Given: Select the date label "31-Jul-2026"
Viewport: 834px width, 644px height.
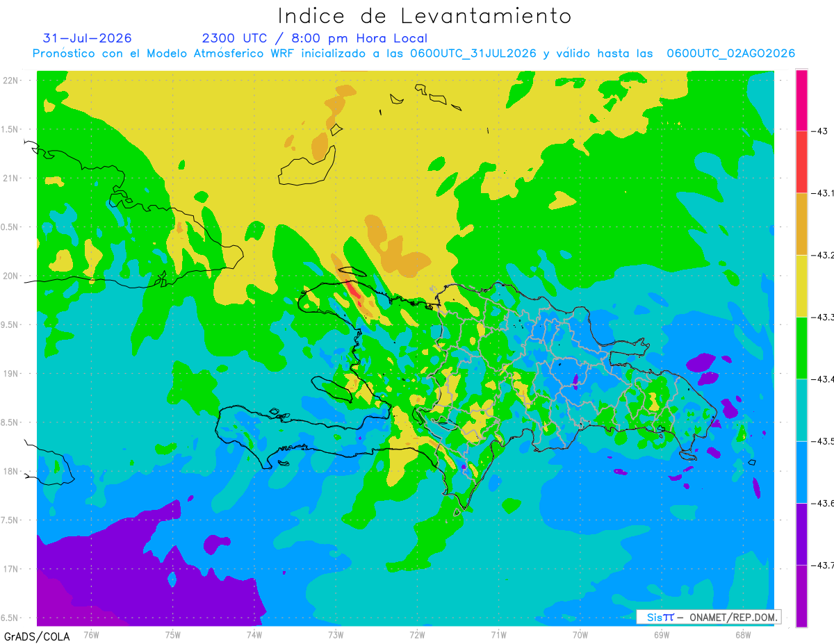Looking at the screenshot, I should [x=87, y=38].
